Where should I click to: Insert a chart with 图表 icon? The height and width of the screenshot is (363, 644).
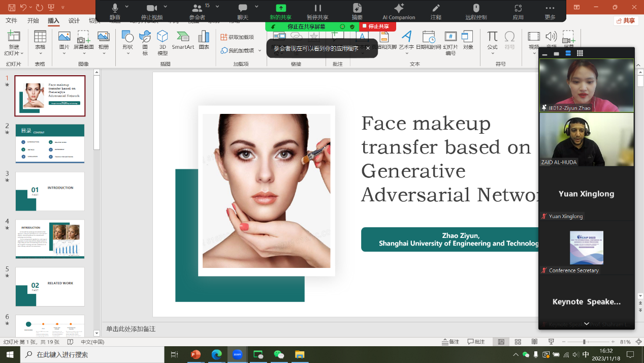tap(204, 40)
